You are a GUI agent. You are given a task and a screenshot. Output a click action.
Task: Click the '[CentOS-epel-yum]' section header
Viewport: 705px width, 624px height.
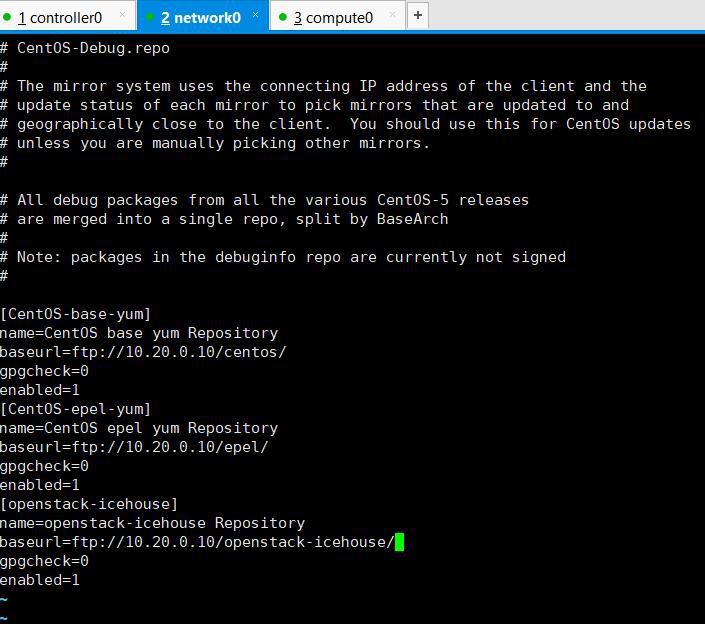click(x=76, y=409)
